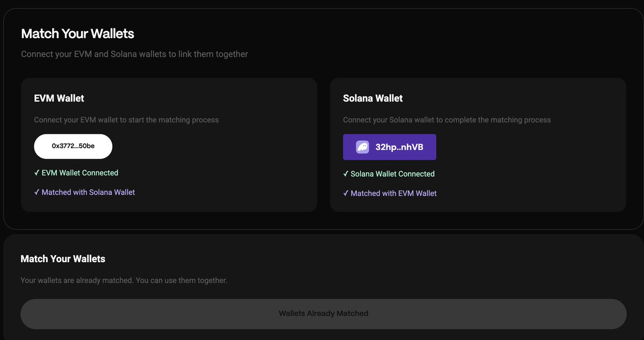Click the checkmark beside Matched with Solana Wallet
The image size is (644, 340).
pyautogui.click(x=37, y=192)
